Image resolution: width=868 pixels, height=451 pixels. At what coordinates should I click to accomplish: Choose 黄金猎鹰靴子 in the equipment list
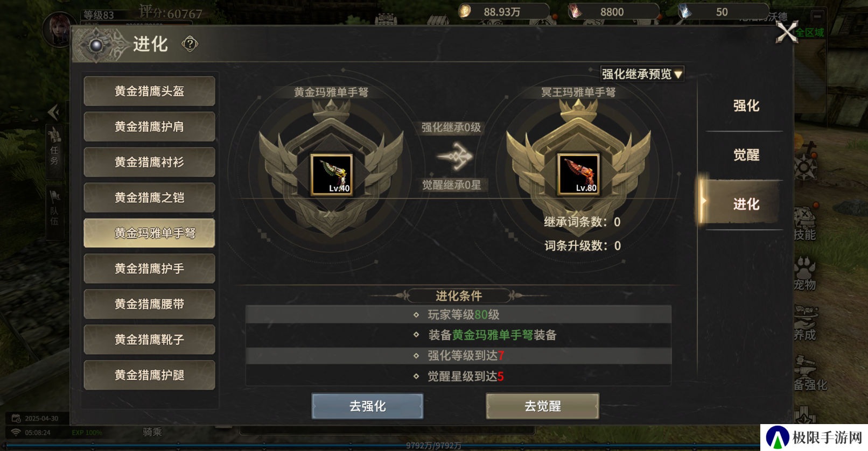150,340
